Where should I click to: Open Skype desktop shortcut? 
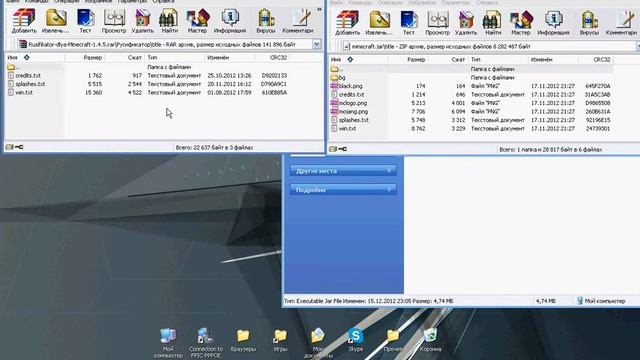(356, 340)
